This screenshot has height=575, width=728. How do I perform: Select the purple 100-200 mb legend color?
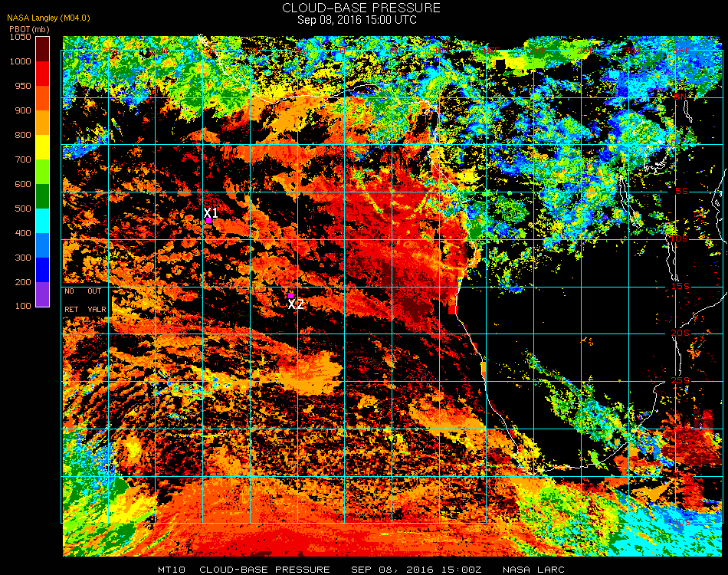click(42, 294)
